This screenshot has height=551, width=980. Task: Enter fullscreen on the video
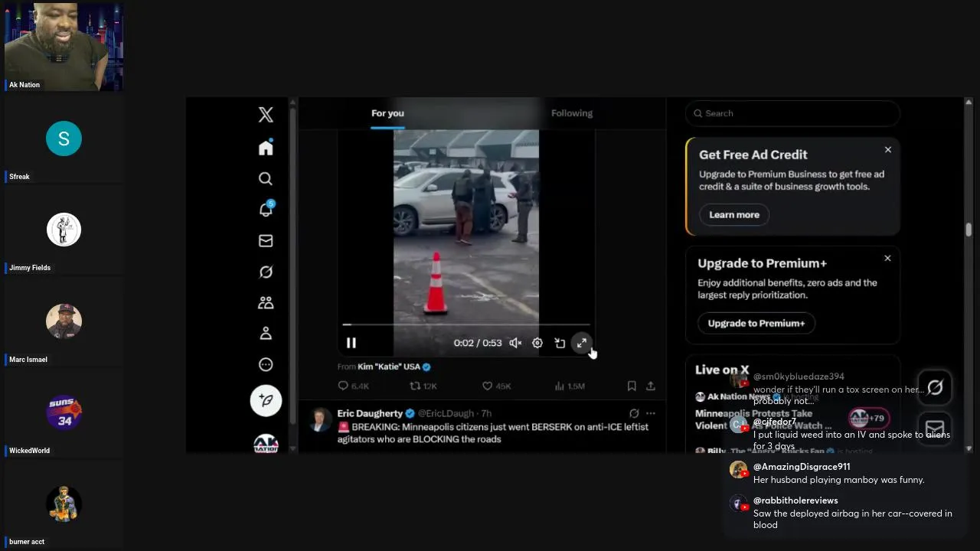582,343
